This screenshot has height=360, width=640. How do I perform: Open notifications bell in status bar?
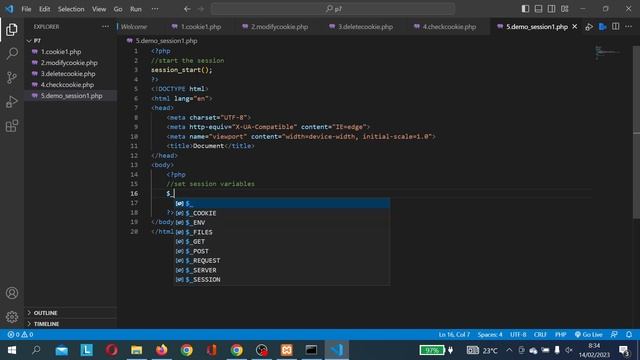[x=629, y=334]
